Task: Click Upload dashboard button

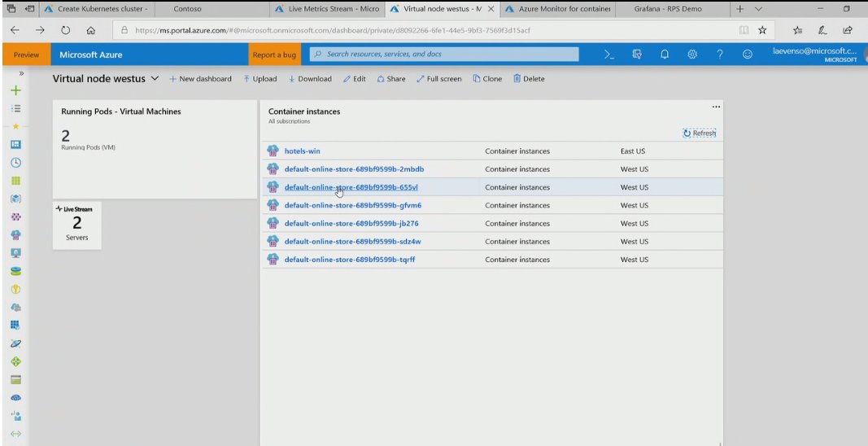Action: click(260, 79)
